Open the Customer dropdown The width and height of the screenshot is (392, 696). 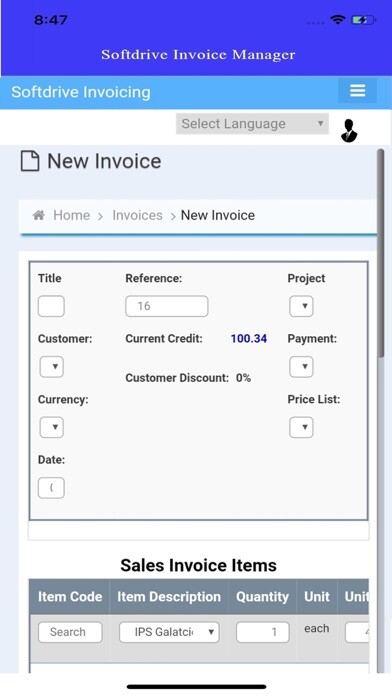51,367
